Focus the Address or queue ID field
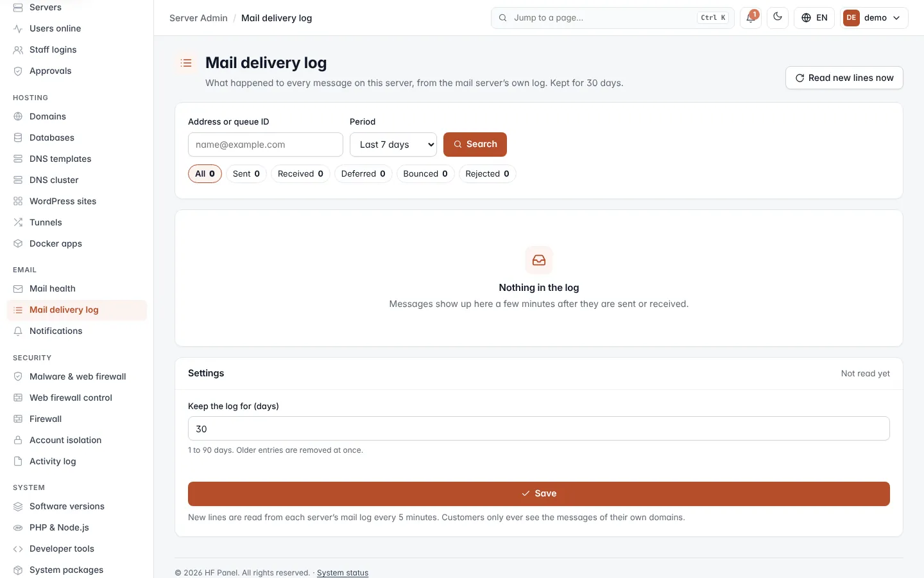This screenshot has width=924, height=578. coord(266,144)
